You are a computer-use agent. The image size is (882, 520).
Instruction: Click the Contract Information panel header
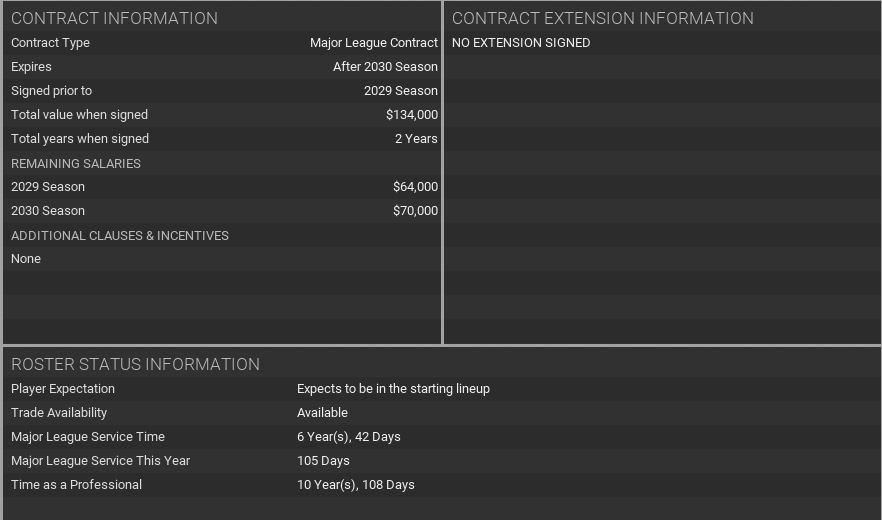click(114, 18)
